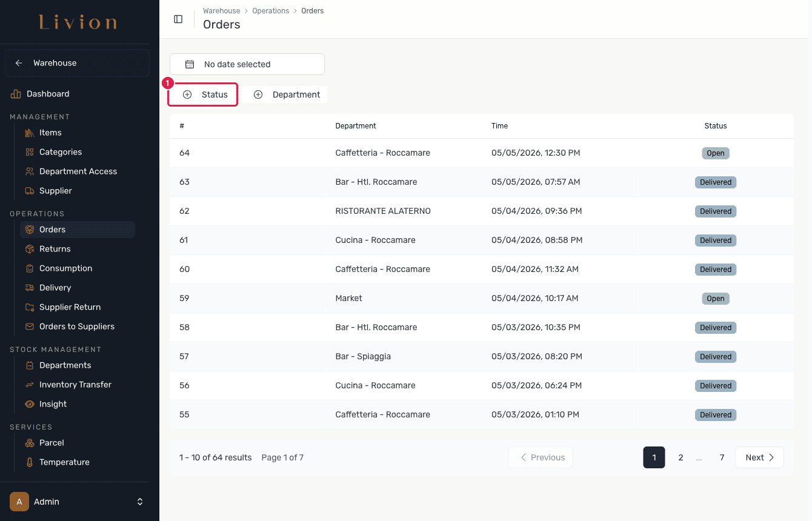812x521 pixels.
Task: Click the Operations breadcrumb link
Action: click(271, 11)
